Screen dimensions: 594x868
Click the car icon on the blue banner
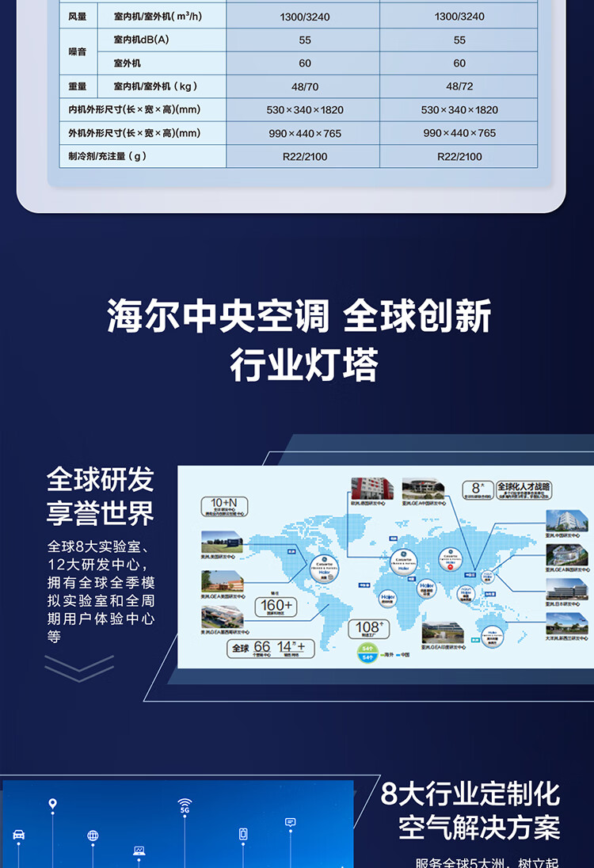click(x=18, y=834)
